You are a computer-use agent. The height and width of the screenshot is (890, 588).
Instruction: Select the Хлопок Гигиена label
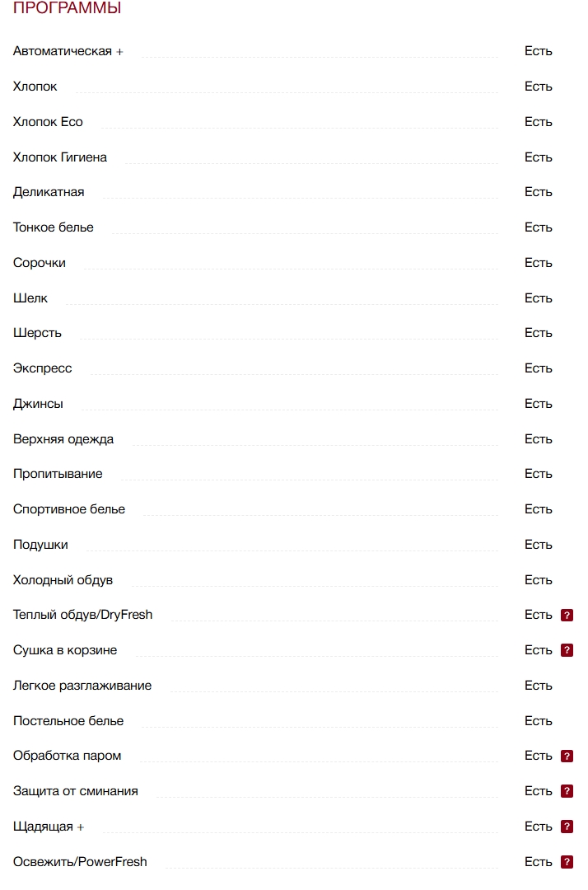[x=60, y=157]
